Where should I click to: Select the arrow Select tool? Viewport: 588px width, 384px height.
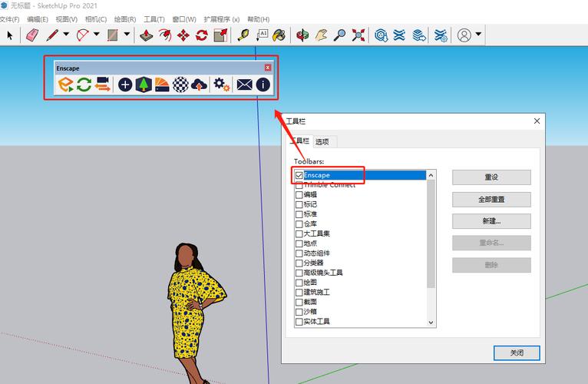pos(10,35)
